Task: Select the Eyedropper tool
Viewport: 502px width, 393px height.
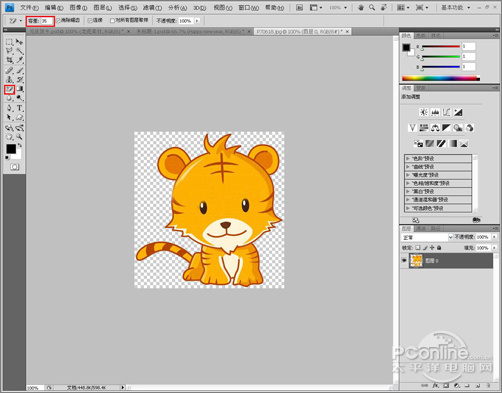Action: [x=20, y=60]
